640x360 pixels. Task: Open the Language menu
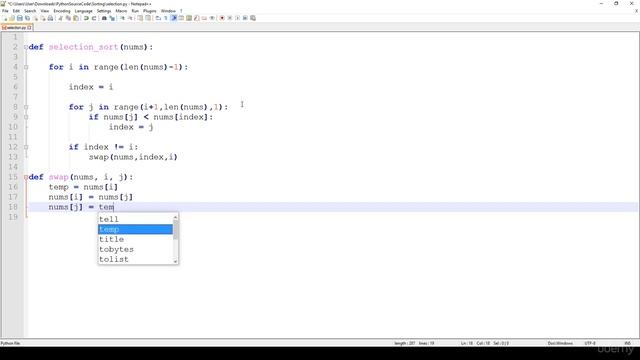pos(84,11)
